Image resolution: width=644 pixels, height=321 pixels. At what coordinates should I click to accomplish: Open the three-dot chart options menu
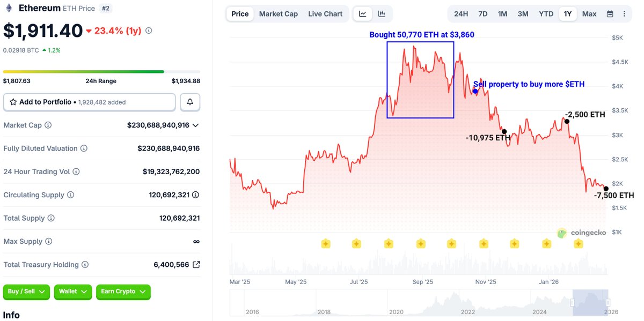tap(624, 14)
